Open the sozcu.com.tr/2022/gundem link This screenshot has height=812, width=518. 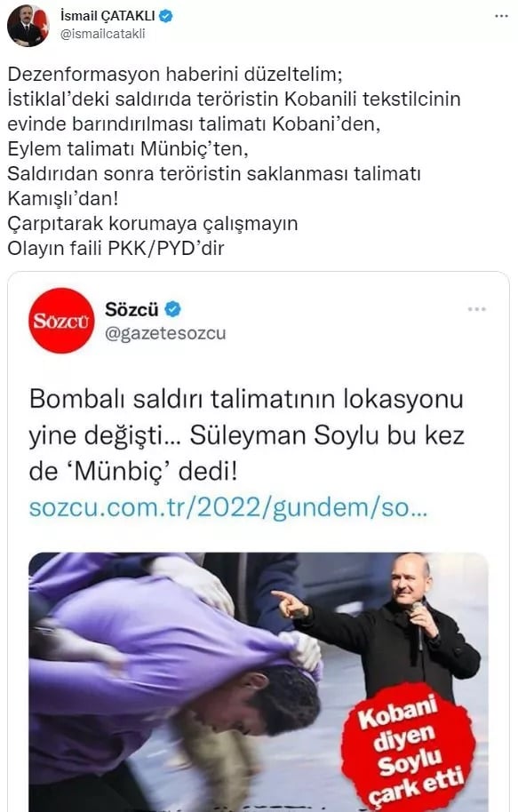228,508
